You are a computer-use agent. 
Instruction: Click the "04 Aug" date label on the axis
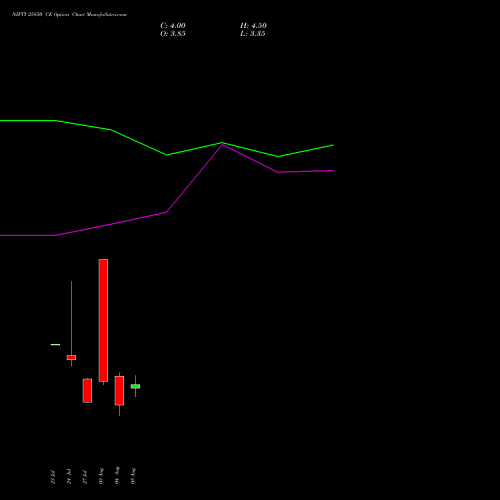(117, 475)
